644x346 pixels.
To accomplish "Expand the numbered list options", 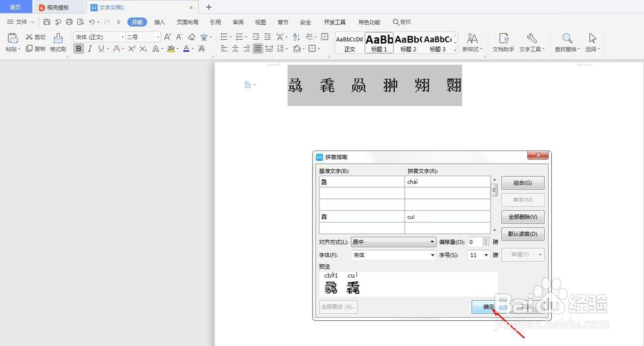I will pos(246,37).
